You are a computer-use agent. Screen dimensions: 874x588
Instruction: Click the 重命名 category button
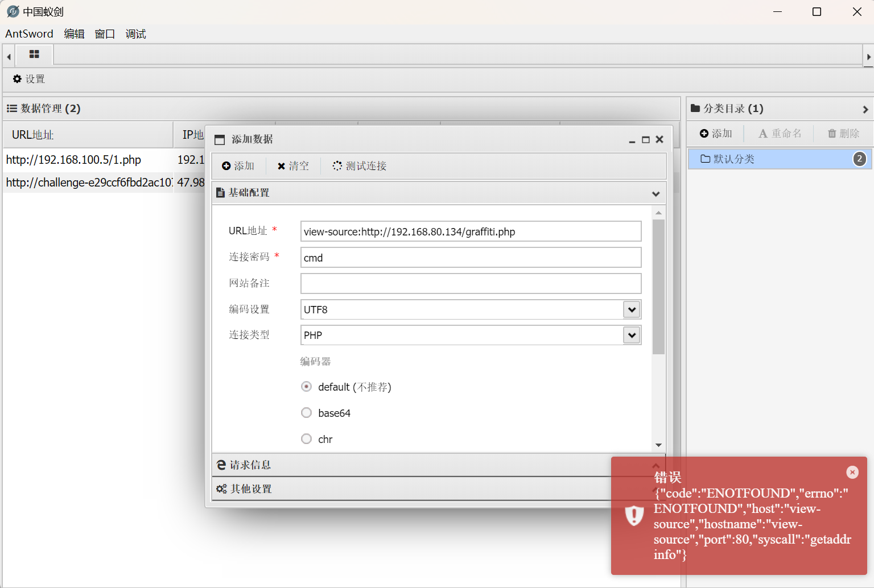(780, 134)
